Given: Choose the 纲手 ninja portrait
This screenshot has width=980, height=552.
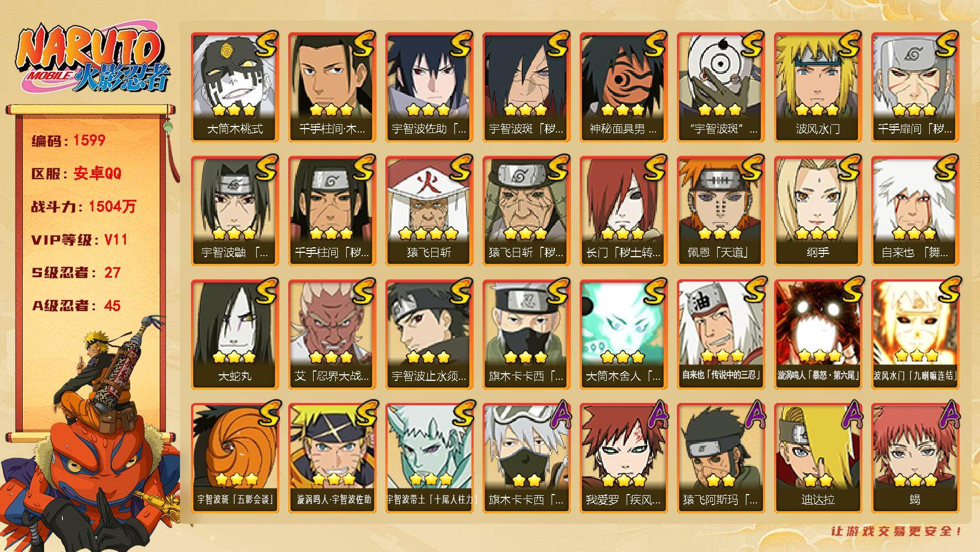Looking at the screenshot, I should (x=818, y=210).
